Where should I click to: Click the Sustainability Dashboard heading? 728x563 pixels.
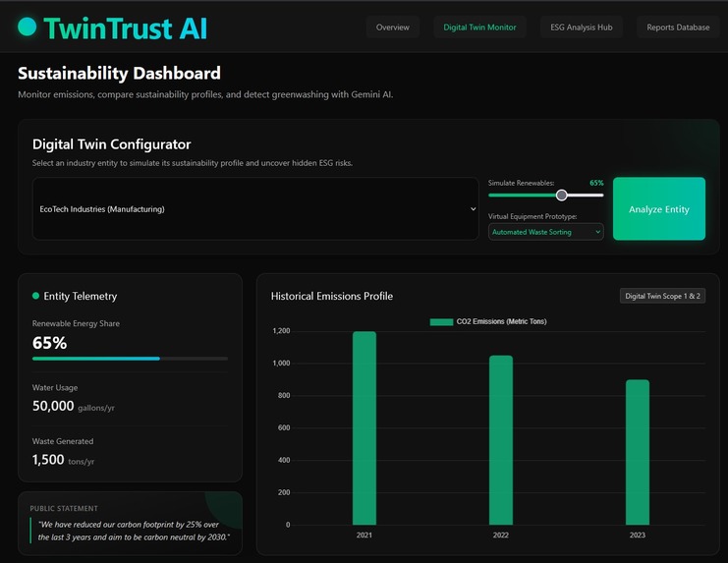[x=119, y=74]
